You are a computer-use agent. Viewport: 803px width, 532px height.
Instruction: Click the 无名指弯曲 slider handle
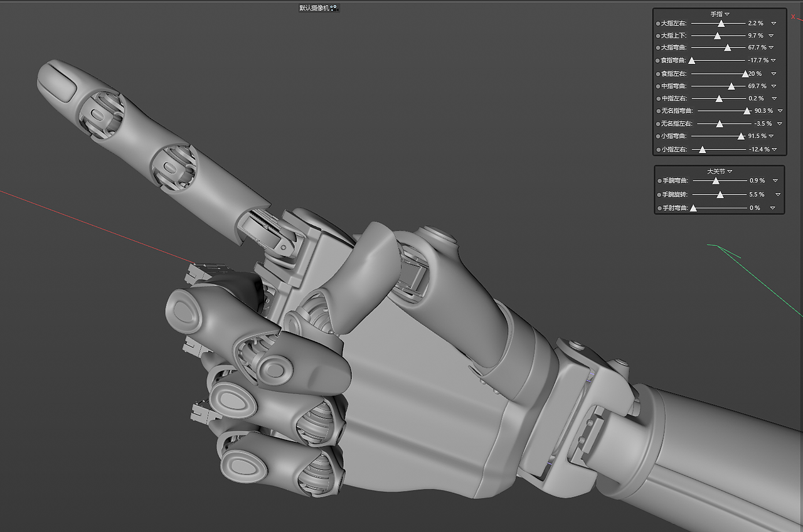[747, 111]
